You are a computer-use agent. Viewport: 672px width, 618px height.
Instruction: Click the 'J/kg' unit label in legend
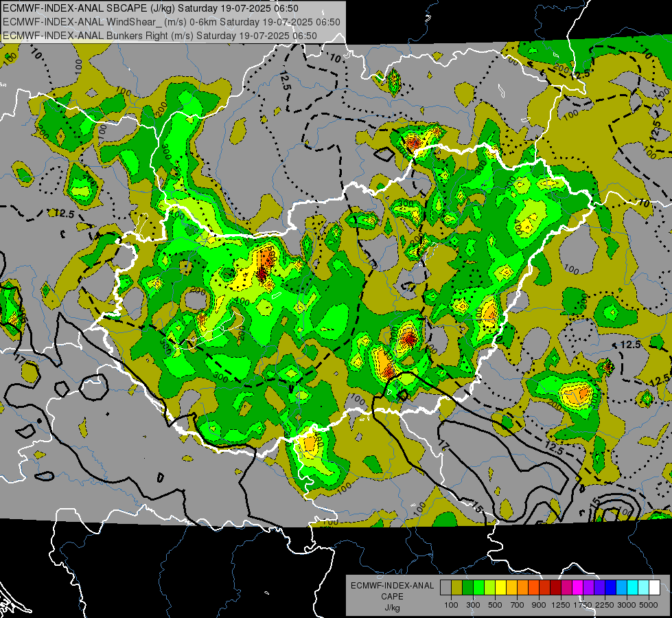click(392, 608)
